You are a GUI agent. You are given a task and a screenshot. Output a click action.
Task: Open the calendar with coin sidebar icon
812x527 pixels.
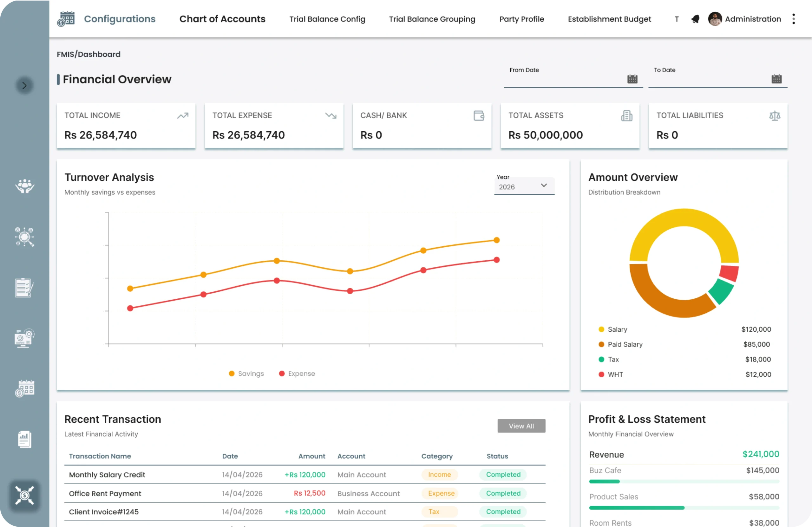[x=24, y=388]
